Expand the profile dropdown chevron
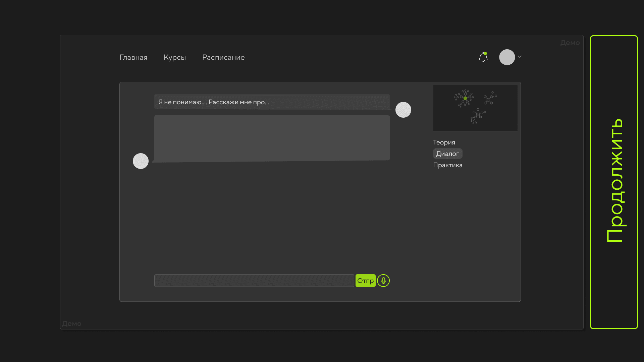Image resolution: width=644 pixels, height=362 pixels. point(520,57)
